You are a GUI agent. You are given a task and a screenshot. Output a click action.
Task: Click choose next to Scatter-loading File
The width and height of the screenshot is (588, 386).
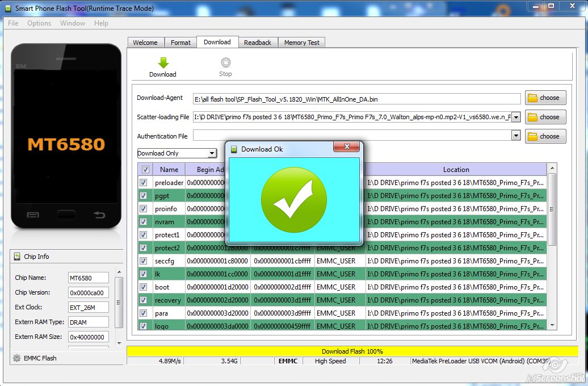[x=544, y=117]
